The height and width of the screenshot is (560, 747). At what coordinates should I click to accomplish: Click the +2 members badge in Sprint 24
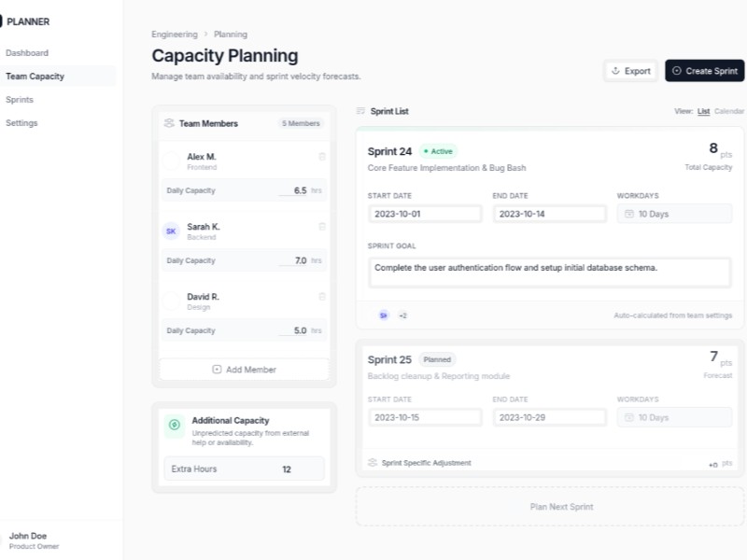402,315
